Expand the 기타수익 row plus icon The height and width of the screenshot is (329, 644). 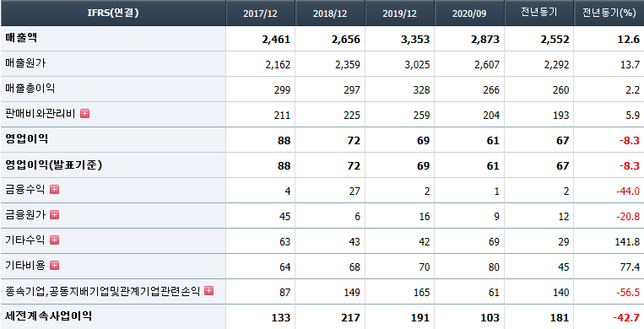click(55, 240)
